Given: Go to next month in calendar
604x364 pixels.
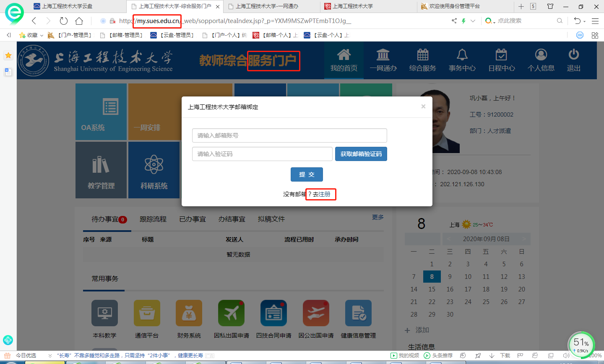Looking at the screenshot, I should point(524,239).
